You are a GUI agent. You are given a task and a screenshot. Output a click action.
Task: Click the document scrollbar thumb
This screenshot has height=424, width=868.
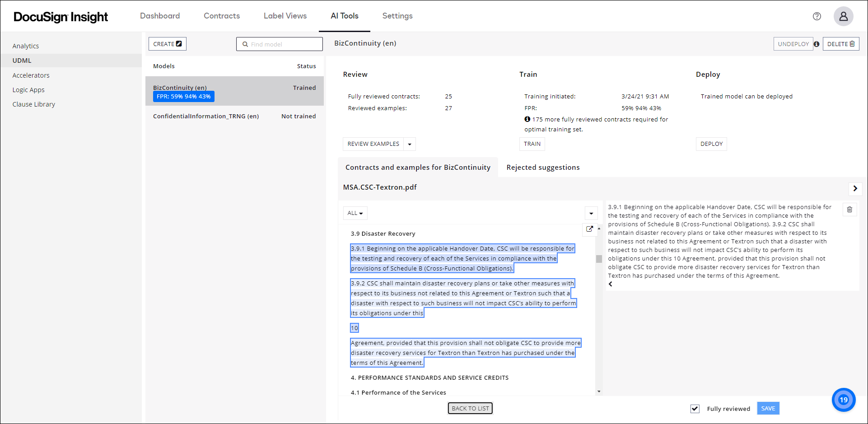pyautogui.click(x=599, y=259)
